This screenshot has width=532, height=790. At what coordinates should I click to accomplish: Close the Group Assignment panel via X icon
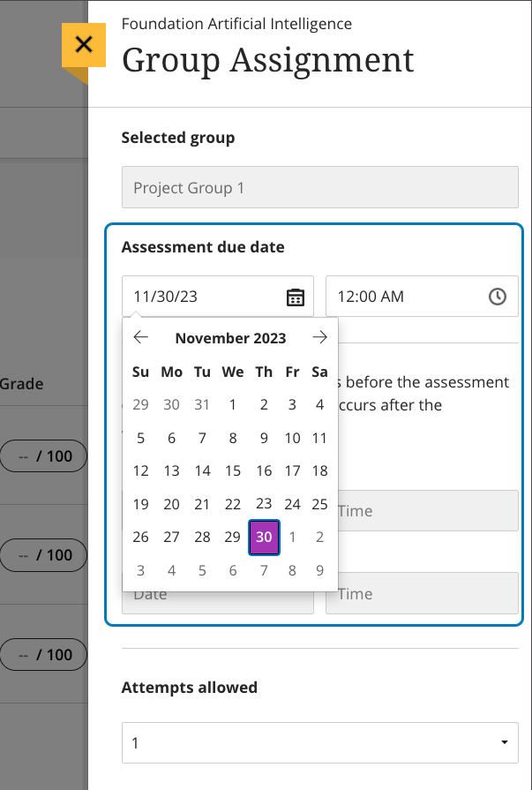[84, 44]
